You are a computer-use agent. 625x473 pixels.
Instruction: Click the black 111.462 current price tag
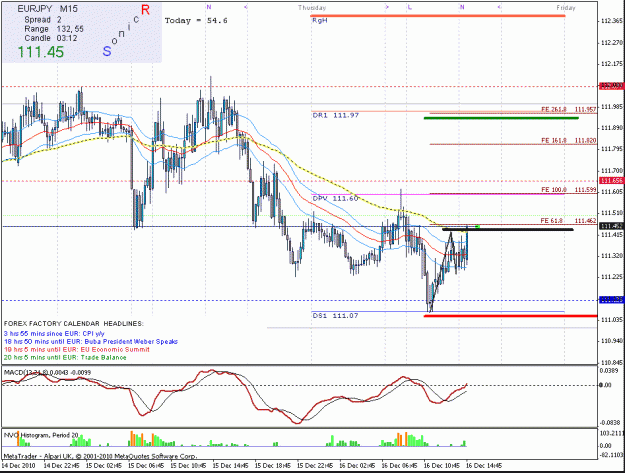click(611, 226)
